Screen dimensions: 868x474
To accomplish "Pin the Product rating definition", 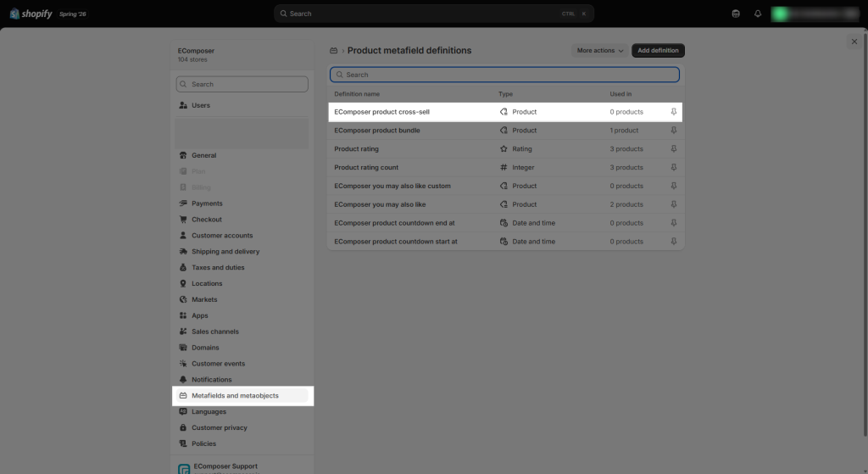I will [x=674, y=149].
